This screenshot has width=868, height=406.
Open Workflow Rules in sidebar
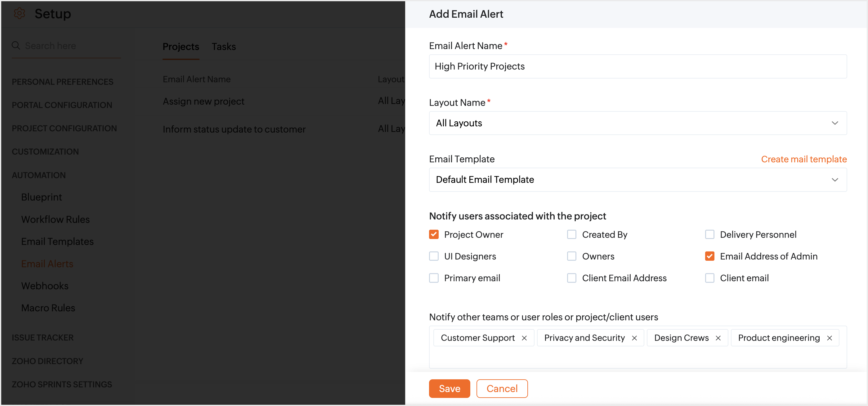pyautogui.click(x=56, y=219)
